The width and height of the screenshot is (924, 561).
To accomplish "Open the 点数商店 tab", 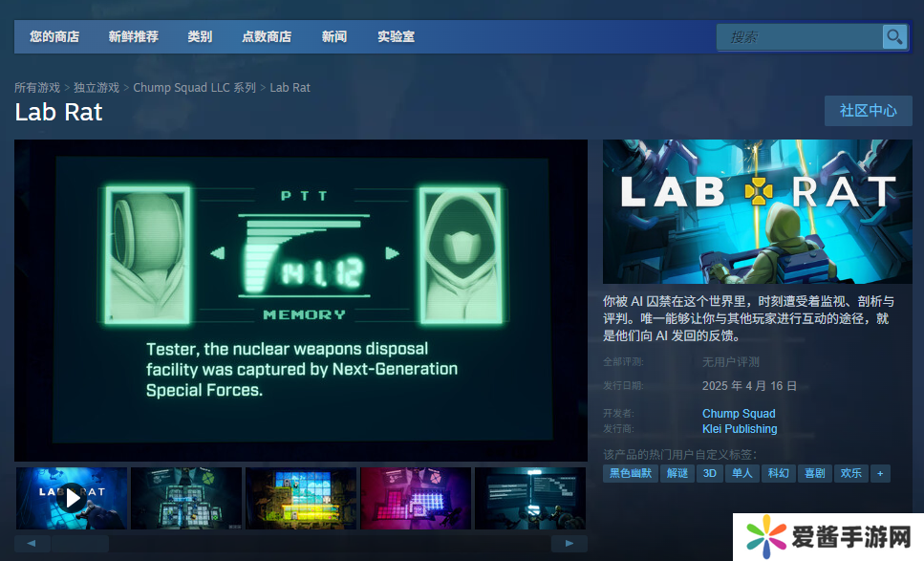I will click(267, 37).
